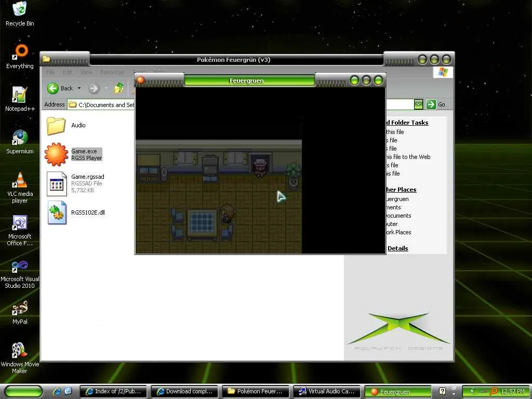
Task: Click the File and Folder Tasks header
Action: pos(407,123)
